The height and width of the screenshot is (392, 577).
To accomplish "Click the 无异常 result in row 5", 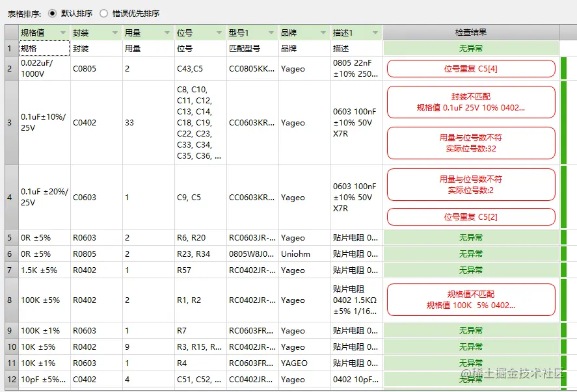I will (x=471, y=237).
